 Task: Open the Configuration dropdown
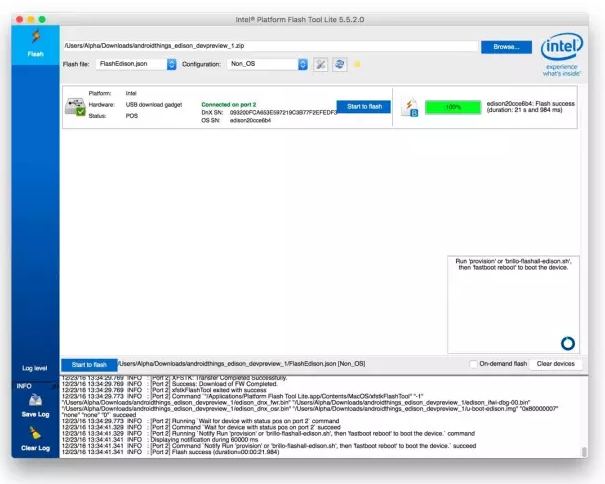267,64
